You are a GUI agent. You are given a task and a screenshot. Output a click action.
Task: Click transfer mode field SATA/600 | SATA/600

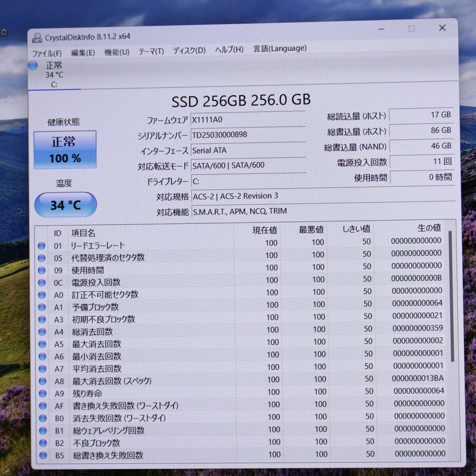coord(249,165)
